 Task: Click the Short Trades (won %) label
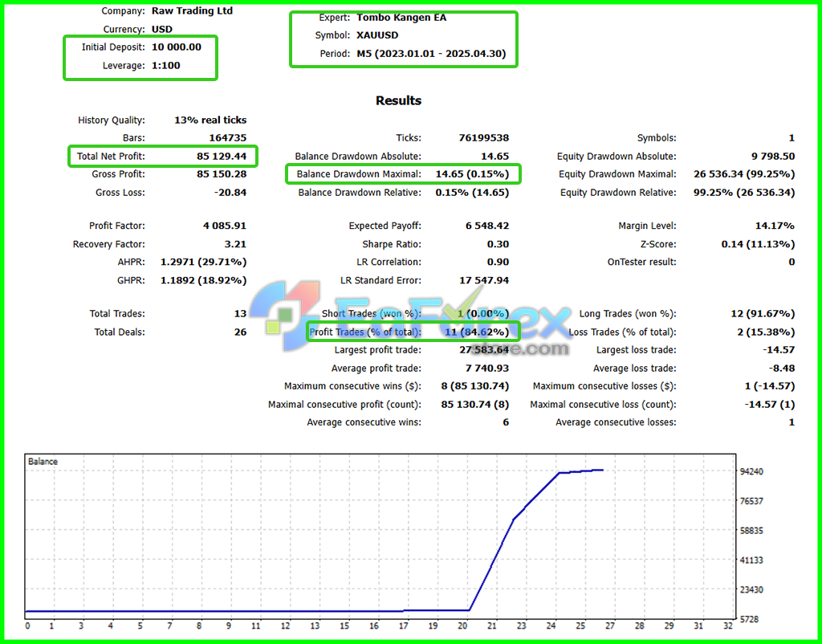pyautogui.click(x=371, y=314)
